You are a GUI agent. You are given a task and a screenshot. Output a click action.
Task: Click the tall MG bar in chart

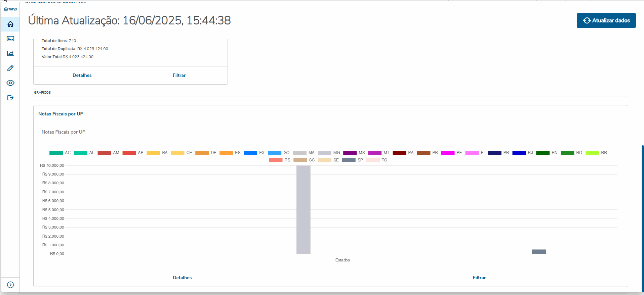(x=303, y=209)
